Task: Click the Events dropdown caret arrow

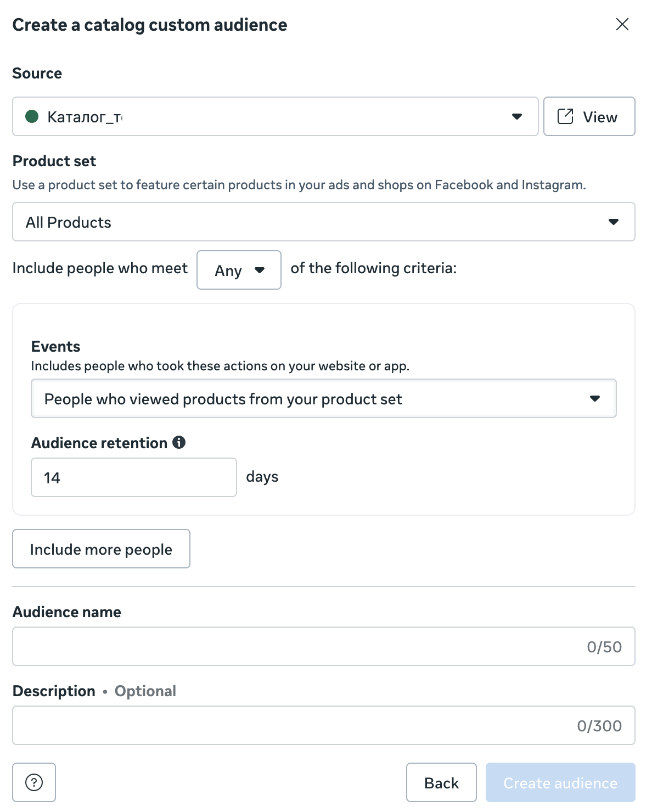Action: [x=594, y=398]
